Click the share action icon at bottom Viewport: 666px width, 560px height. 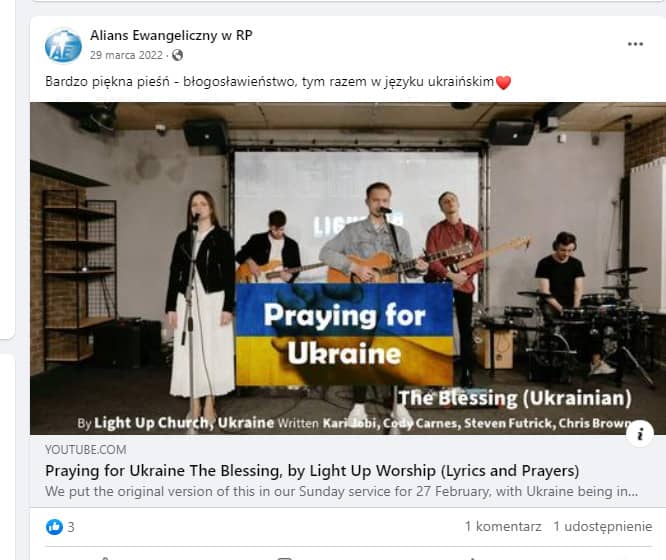[x=472, y=558]
